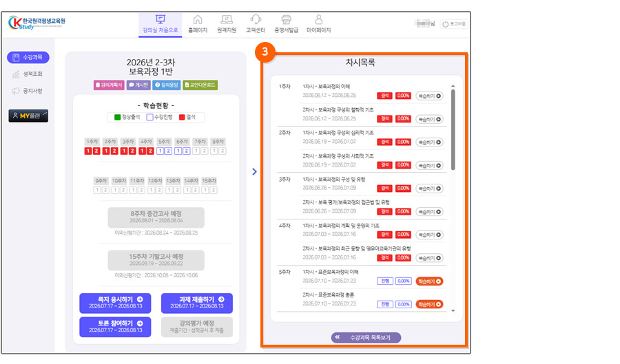Click the green 정상출석 legend swatch
The width and height of the screenshot is (620, 364).
[117, 117]
